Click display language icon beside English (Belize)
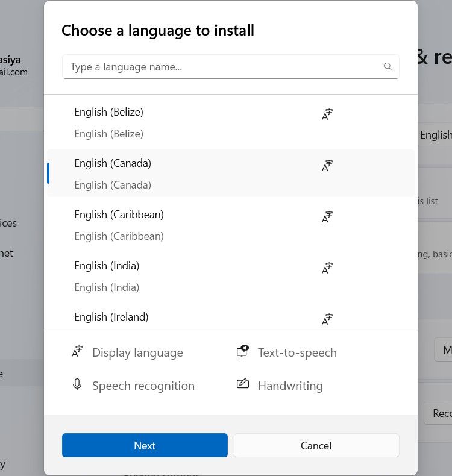The image size is (452, 476). pyautogui.click(x=327, y=114)
